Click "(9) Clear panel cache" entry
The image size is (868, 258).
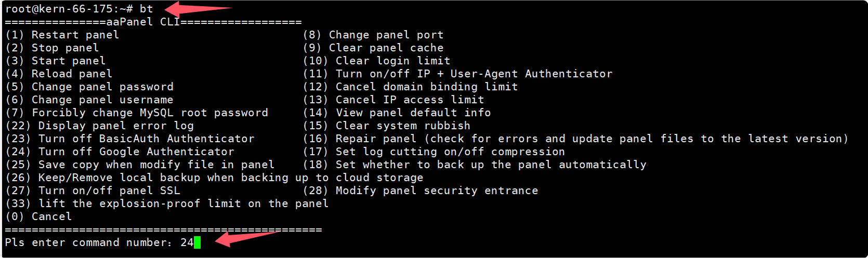(373, 48)
